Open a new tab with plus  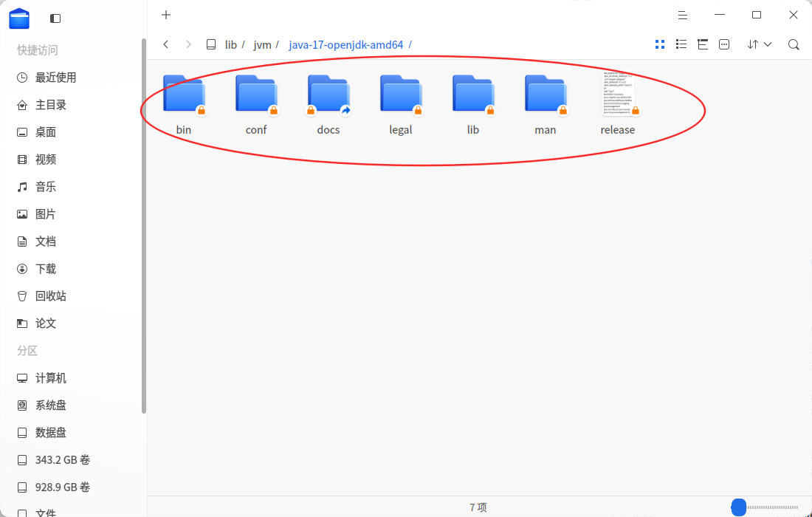(165, 15)
